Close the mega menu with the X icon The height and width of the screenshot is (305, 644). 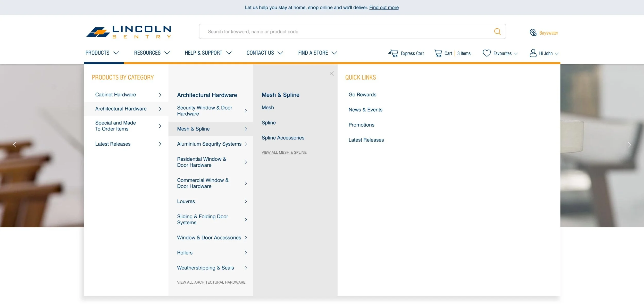[x=332, y=73]
